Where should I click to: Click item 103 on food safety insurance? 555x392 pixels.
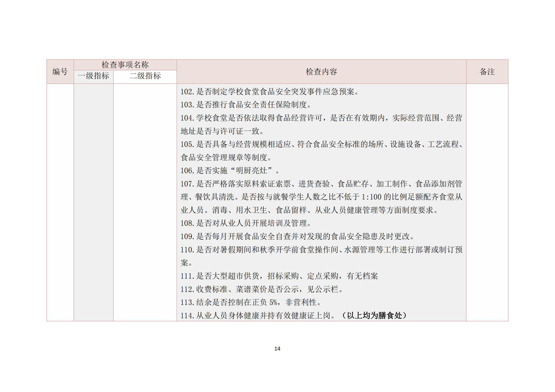pyautogui.click(x=246, y=105)
